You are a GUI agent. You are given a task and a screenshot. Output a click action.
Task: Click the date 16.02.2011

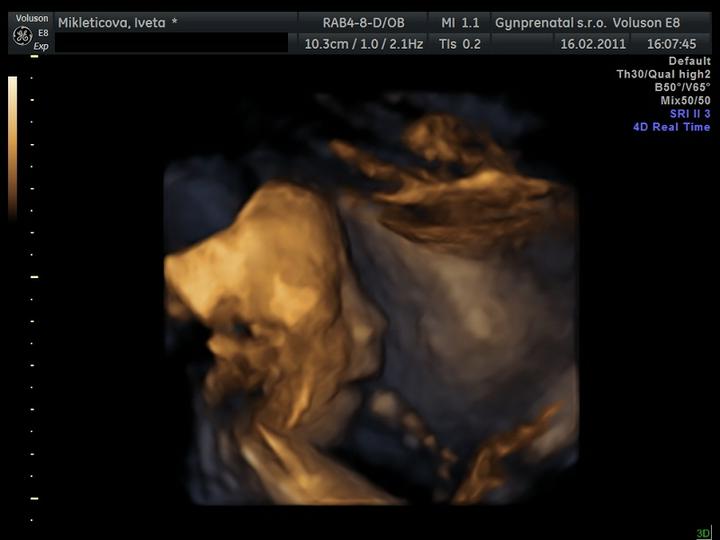[x=593, y=44]
